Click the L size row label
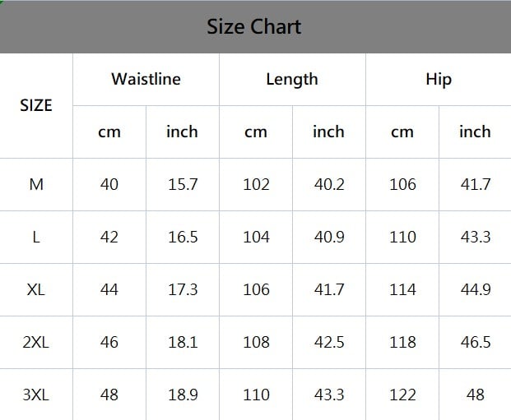Viewport: 511px width, 420px height. pos(36,237)
